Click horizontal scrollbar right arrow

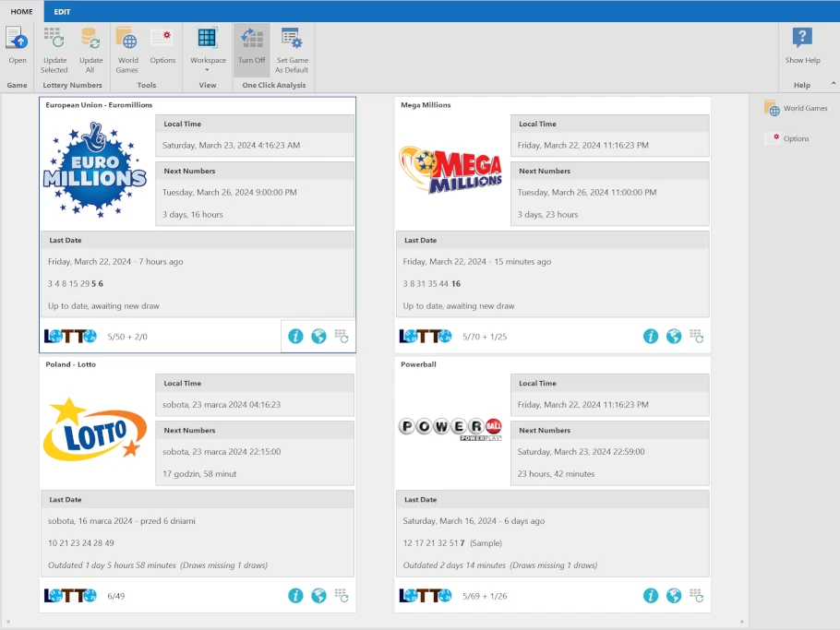click(x=742, y=622)
